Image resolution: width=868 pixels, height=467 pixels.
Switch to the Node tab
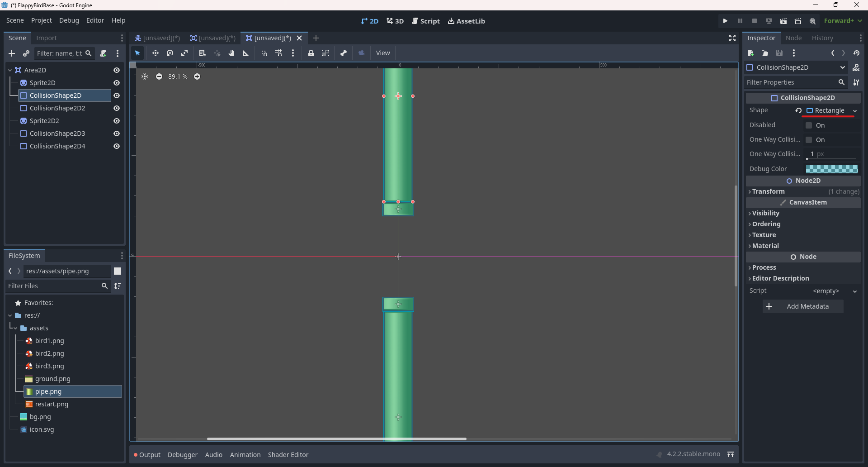pos(793,38)
